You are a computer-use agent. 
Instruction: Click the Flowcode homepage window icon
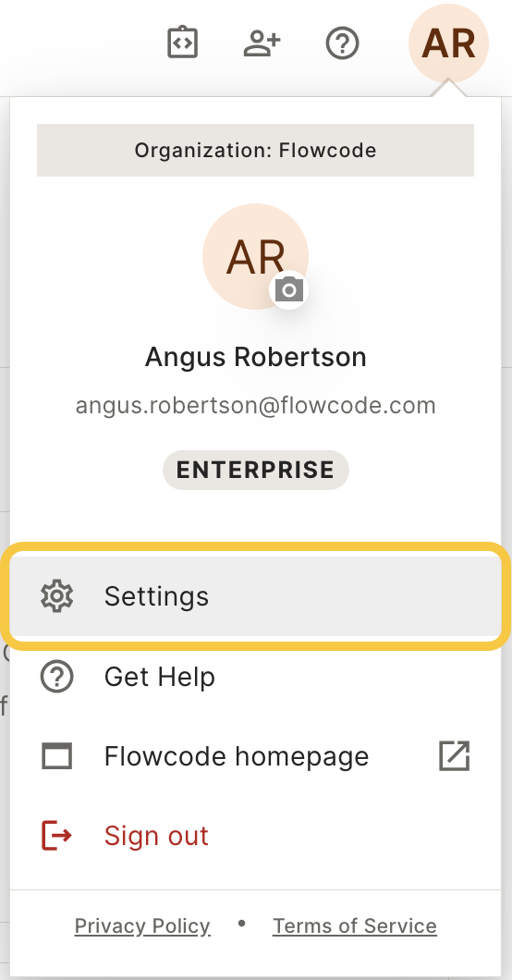(56, 756)
